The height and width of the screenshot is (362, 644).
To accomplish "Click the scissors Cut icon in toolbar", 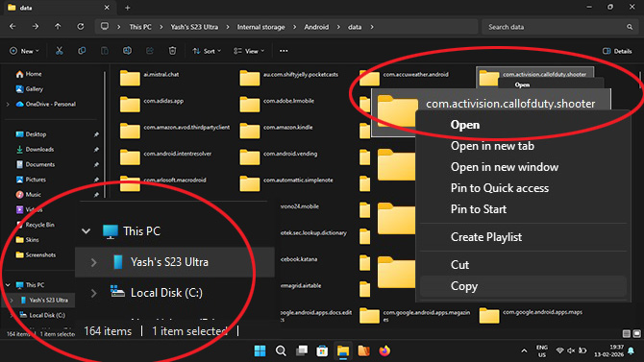I will [x=60, y=51].
